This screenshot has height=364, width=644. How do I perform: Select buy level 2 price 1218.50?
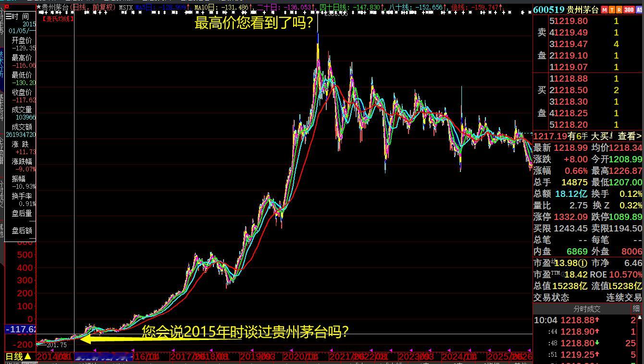point(571,90)
